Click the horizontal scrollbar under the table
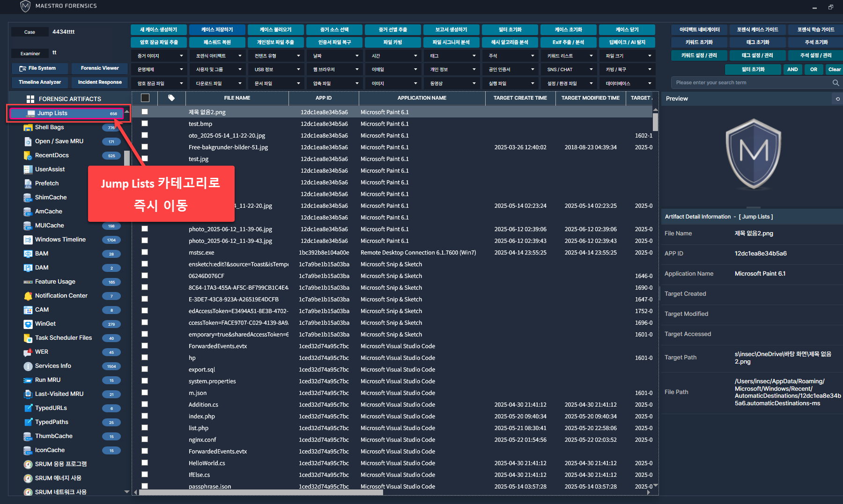Image resolution: width=843 pixels, height=504 pixels. pyautogui.click(x=260, y=492)
